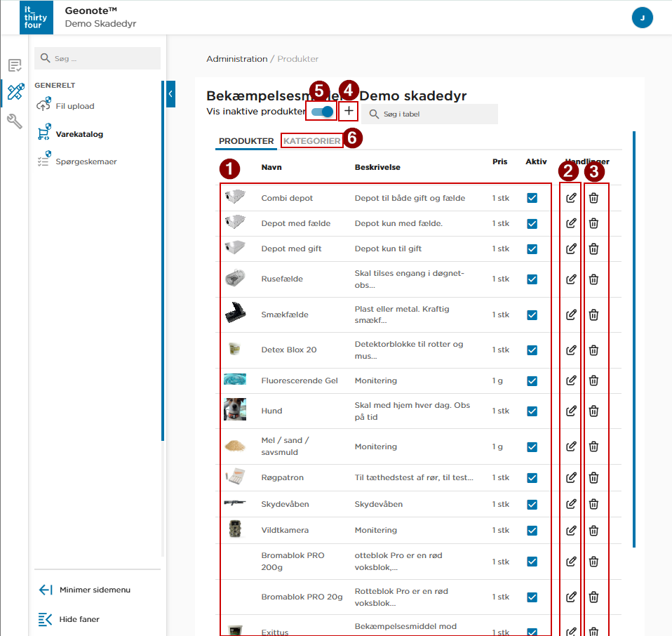Add a new product with plus icon
This screenshot has width=672, height=636.
(349, 112)
